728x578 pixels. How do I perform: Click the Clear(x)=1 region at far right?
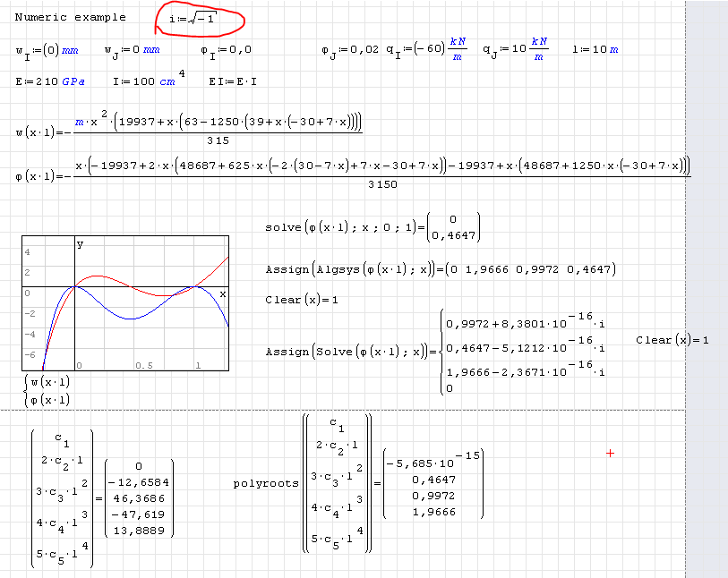click(x=672, y=340)
